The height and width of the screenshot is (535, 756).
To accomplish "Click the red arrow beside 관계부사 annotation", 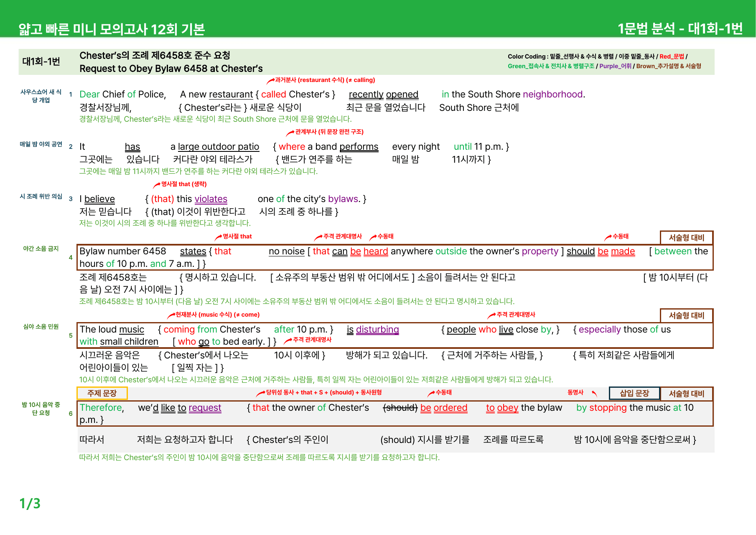I will click(x=290, y=133).
